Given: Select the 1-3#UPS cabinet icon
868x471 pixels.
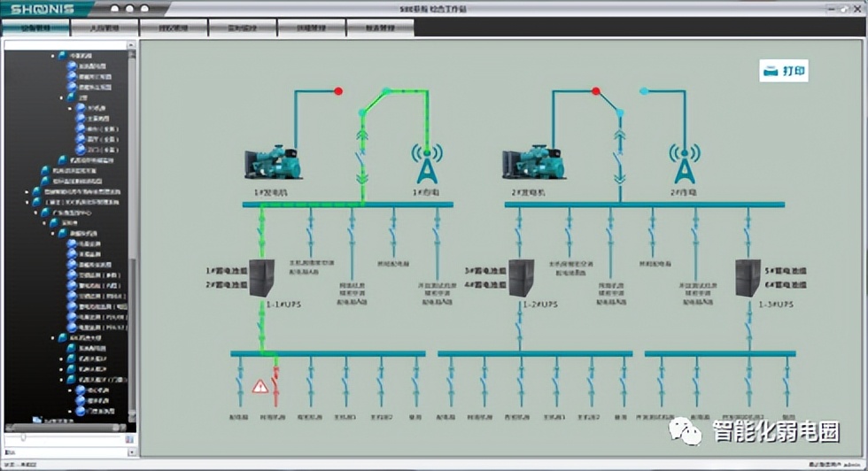Looking at the screenshot, I should tap(748, 278).
